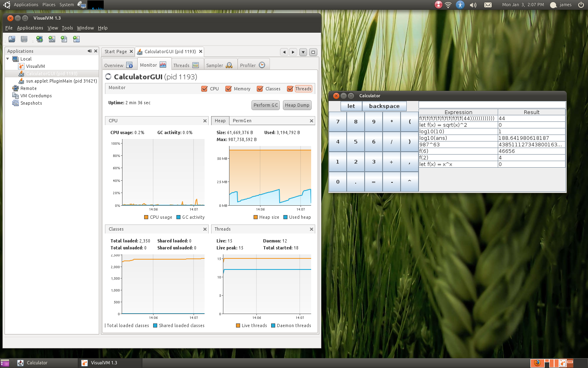Viewport: 588px width, 368px height.
Task: Open the document list dropdown arrow
Action: click(303, 52)
